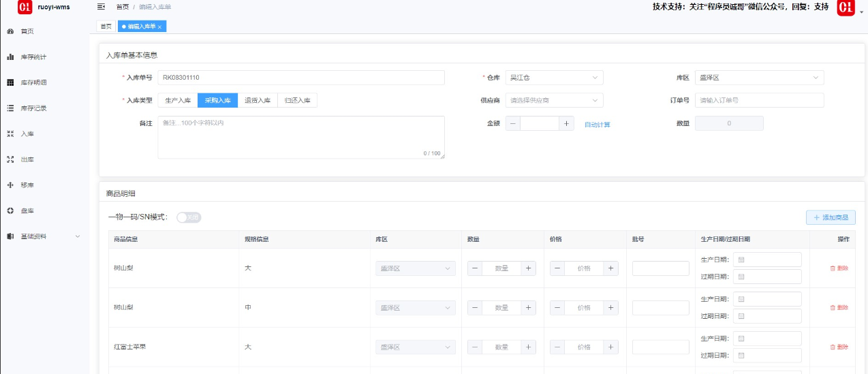868x374 pixels.
Task: Toggle the 一物一码/SN模式 switch
Action: click(189, 217)
